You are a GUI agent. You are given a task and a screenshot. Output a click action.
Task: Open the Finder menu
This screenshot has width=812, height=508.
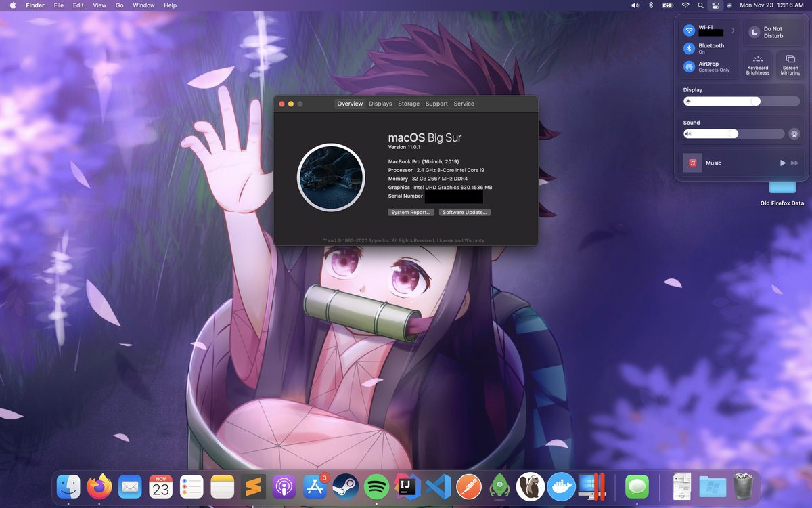coord(35,5)
